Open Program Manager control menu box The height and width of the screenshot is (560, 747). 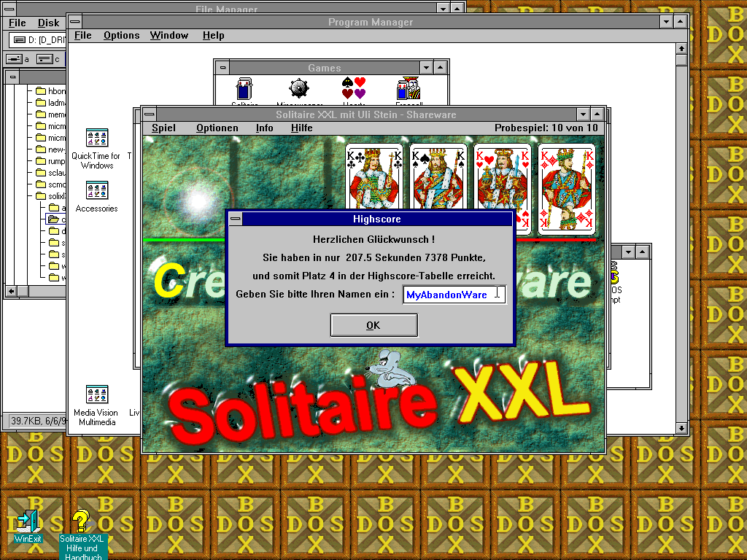(x=75, y=21)
